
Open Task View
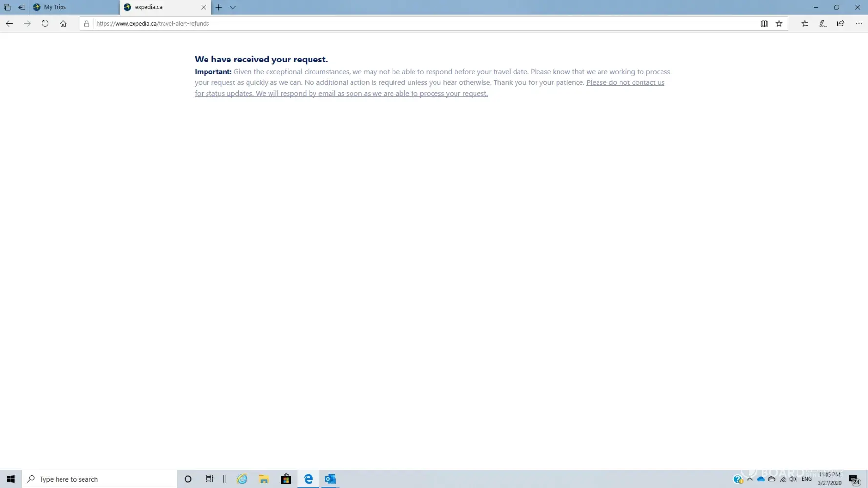tap(209, 479)
